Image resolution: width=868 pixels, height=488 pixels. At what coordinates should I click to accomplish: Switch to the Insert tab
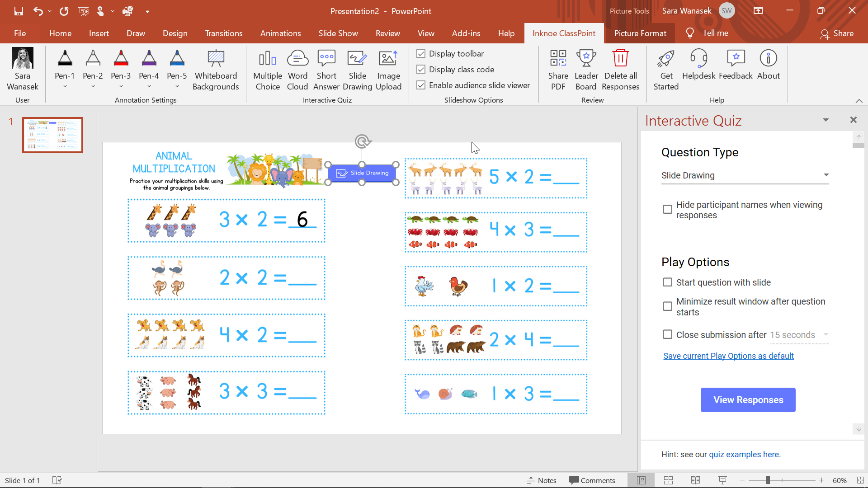(x=99, y=33)
